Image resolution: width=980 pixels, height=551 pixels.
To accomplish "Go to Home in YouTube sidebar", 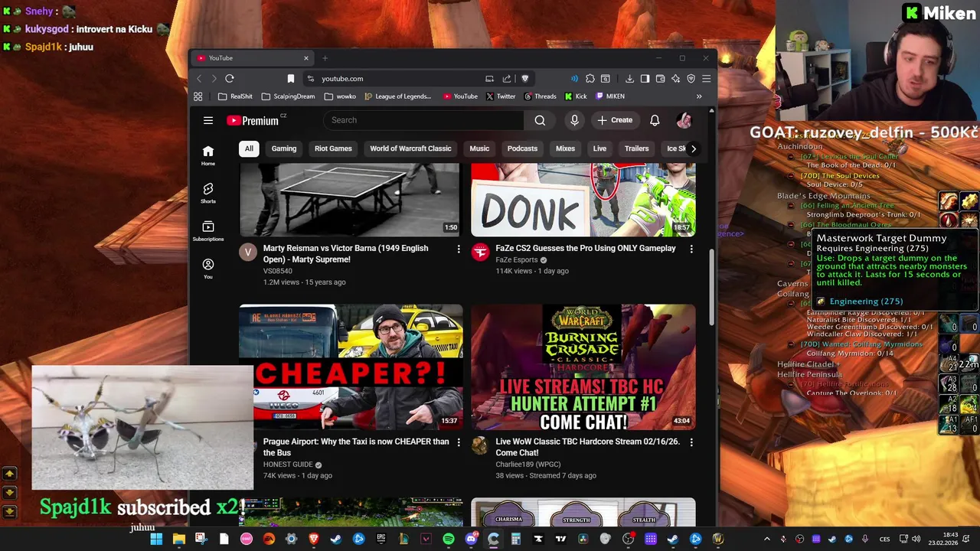I will pos(208,155).
